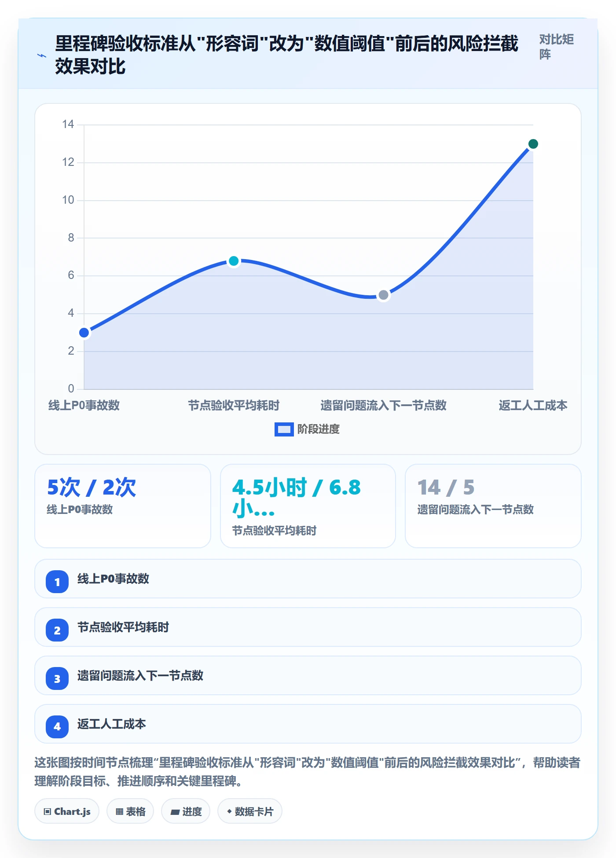Select the gray 遗留问题流入下一节点数 chart point
The image size is (616, 858).
(383, 295)
